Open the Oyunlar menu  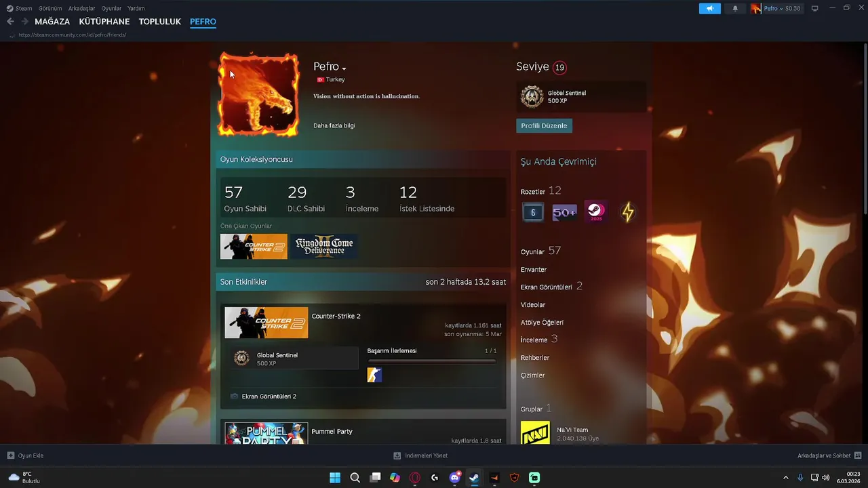pos(111,9)
